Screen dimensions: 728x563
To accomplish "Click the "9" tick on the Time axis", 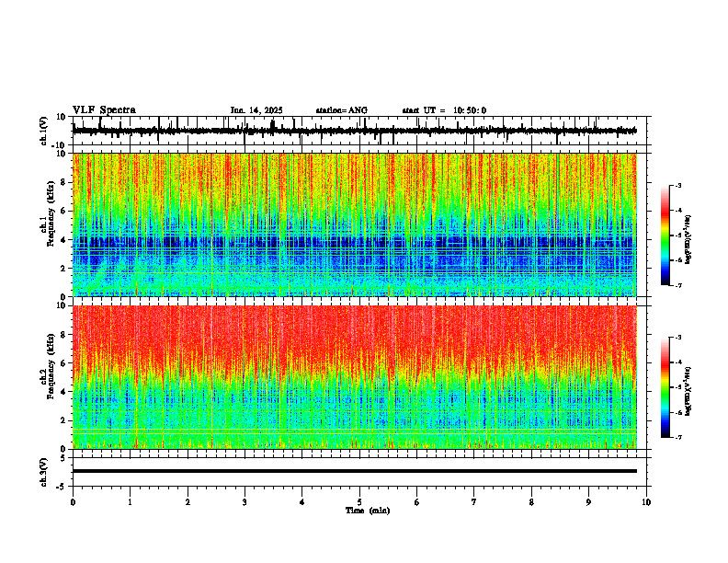I will (588, 502).
